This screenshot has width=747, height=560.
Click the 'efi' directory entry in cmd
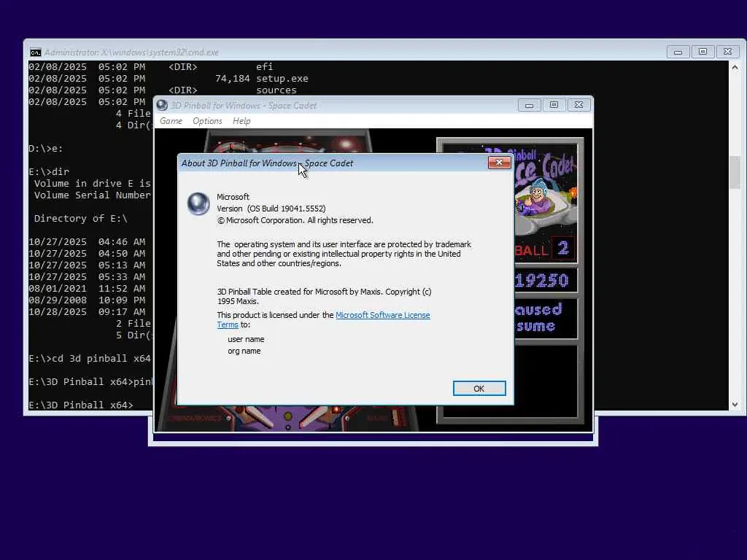tap(264, 66)
